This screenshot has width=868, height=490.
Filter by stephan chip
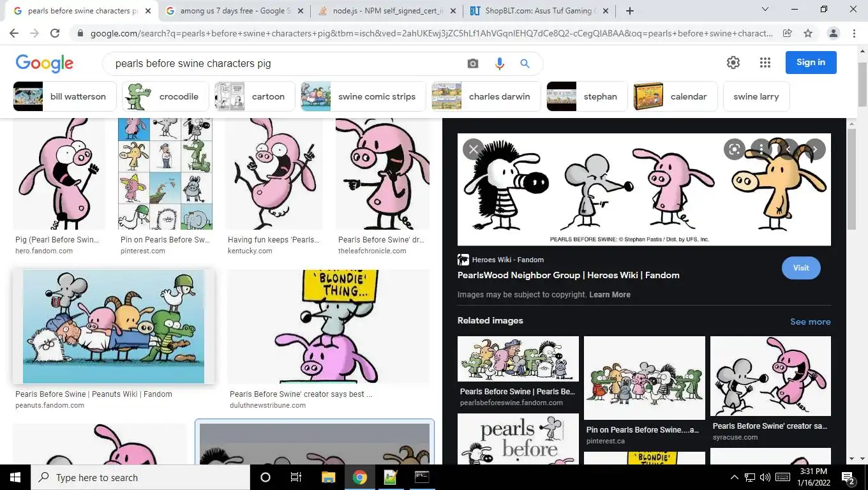pyautogui.click(x=587, y=96)
